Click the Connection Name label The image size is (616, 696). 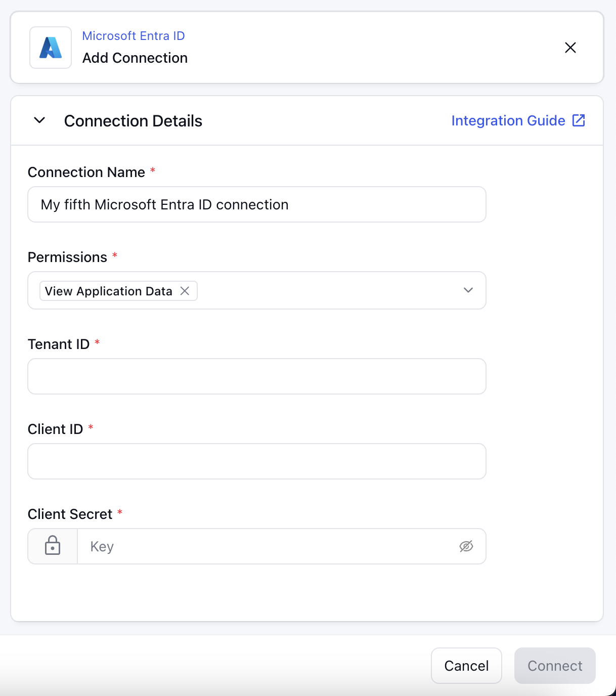[x=86, y=172]
